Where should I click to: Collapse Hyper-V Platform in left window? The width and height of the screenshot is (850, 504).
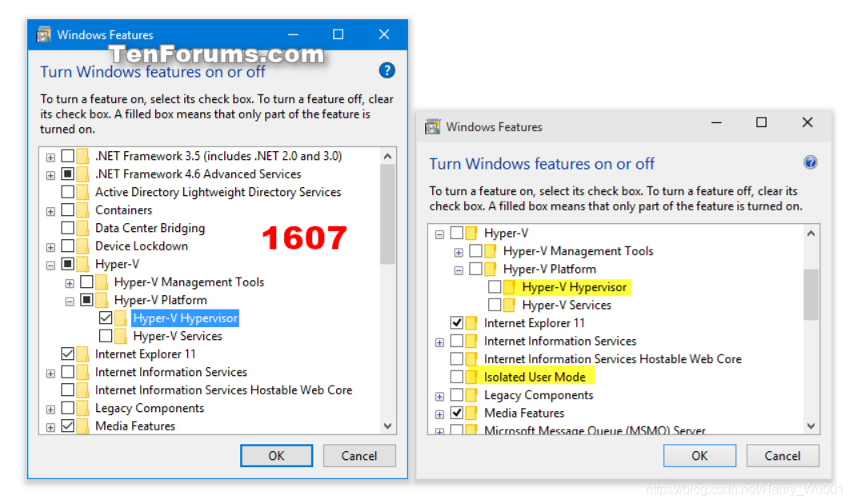tap(70, 302)
